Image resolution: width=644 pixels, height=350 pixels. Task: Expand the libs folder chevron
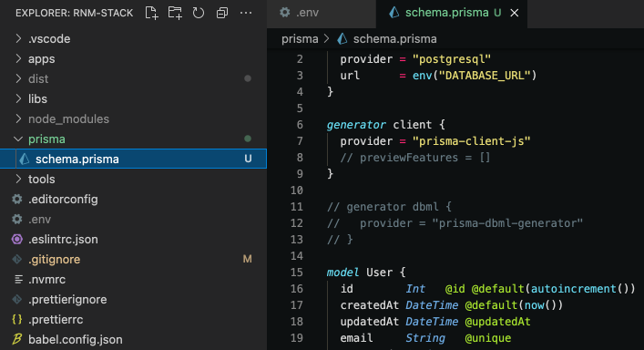coord(18,98)
